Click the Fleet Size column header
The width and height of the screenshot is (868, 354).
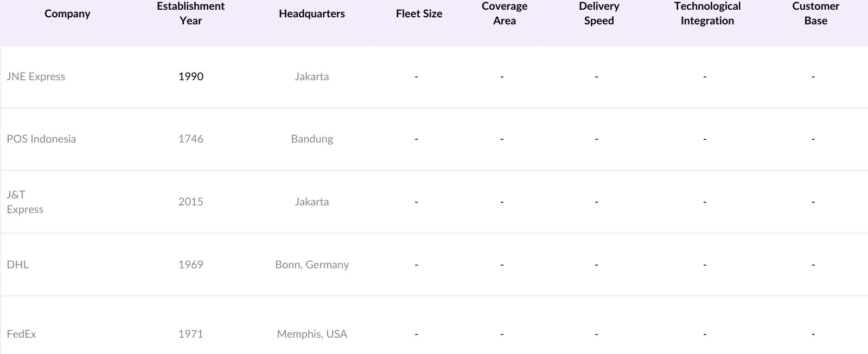[x=419, y=14]
